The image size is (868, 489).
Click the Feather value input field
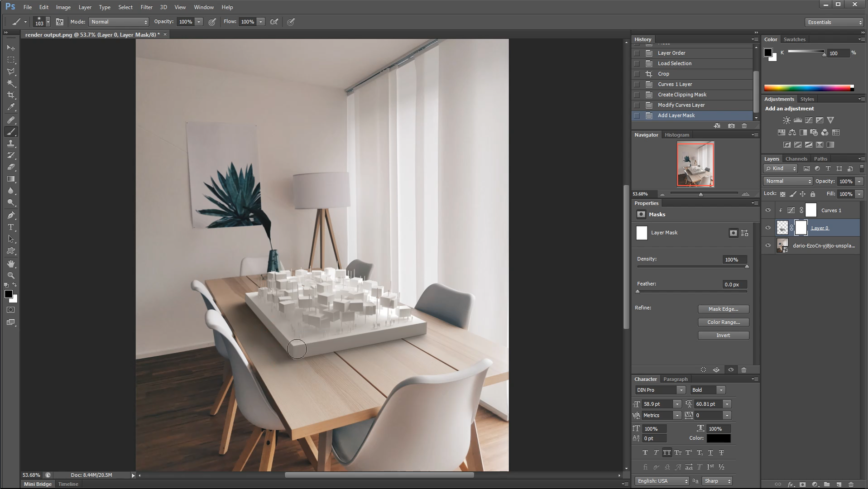point(734,284)
